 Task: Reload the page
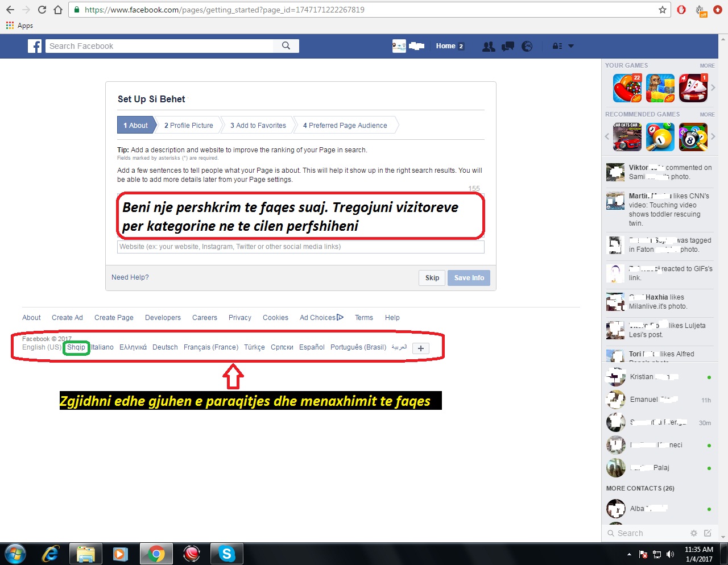point(42,10)
